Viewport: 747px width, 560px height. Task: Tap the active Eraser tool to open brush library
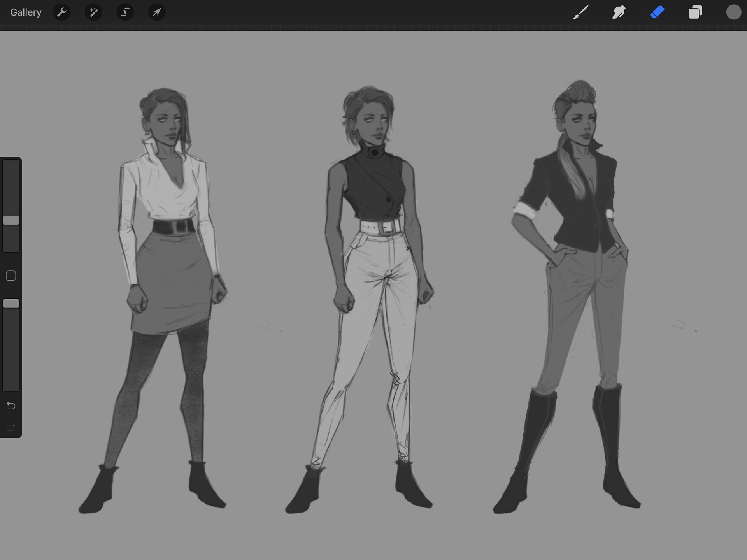[657, 12]
